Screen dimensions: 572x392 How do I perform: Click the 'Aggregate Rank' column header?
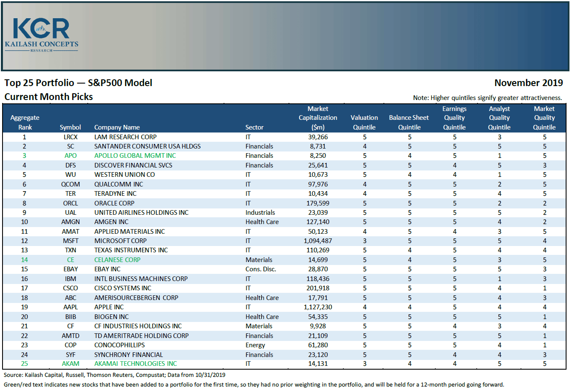tap(25, 122)
